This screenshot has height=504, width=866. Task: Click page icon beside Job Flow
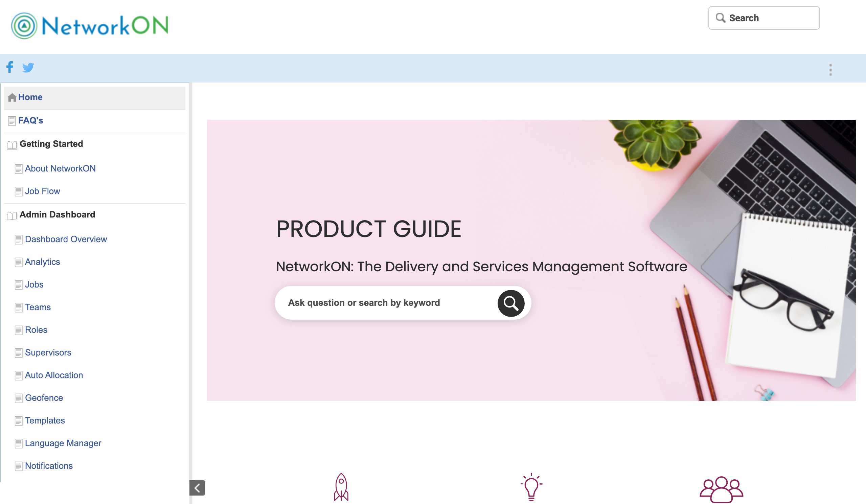[x=19, y=192]
